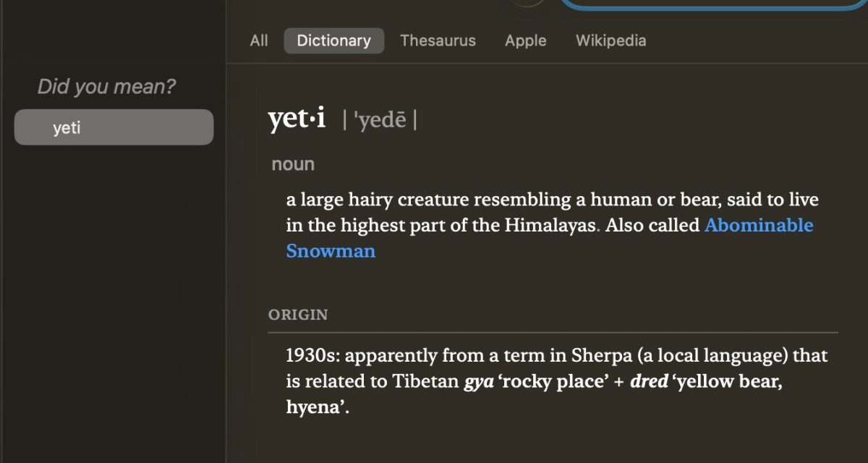Image resolution: width=868 pixels, height=463 pixels.
Task: Choose the suggested word yeti
Action: pos(113,127)
